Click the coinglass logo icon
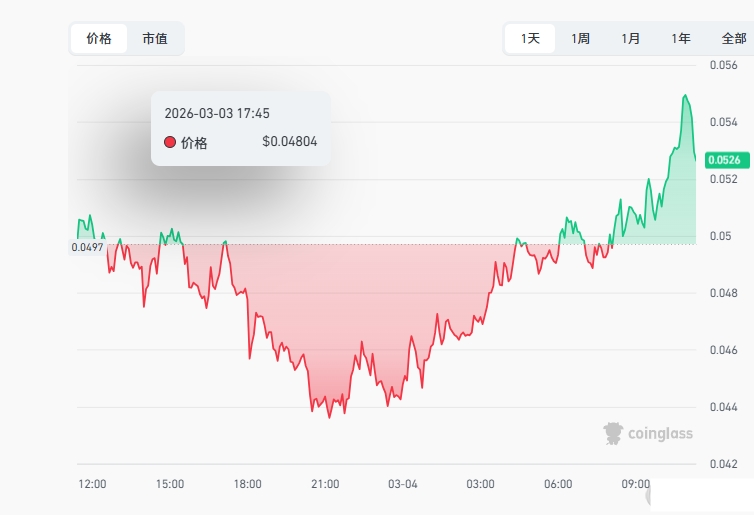 click(613, 433)
